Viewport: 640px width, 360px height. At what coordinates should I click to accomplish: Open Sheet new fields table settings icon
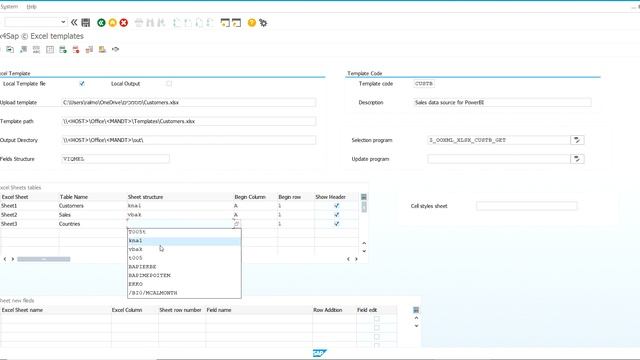click(416, 310)
